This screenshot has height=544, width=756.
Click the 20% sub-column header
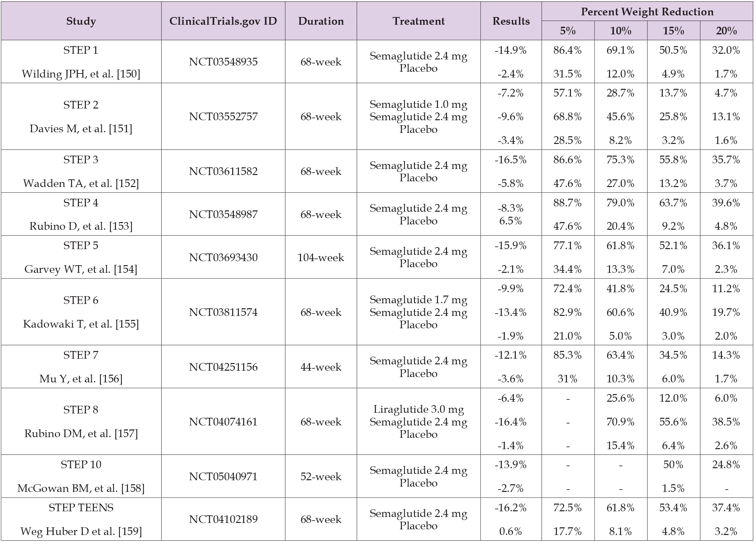point(726,31)
